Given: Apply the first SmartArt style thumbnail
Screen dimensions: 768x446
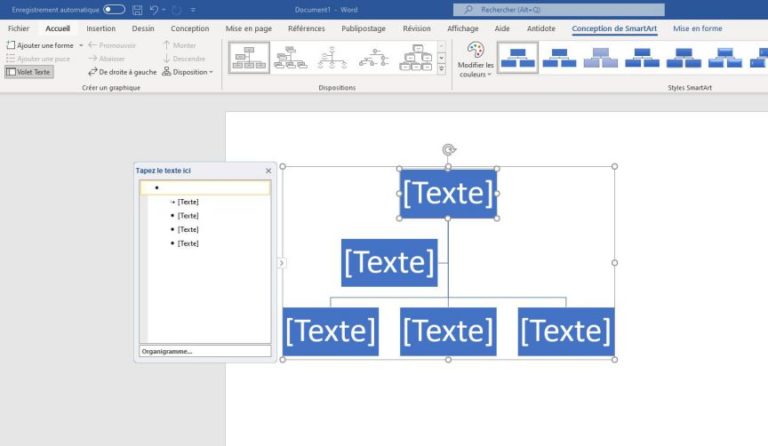Looking at the screenshot, I should click(x=518, y=58).
